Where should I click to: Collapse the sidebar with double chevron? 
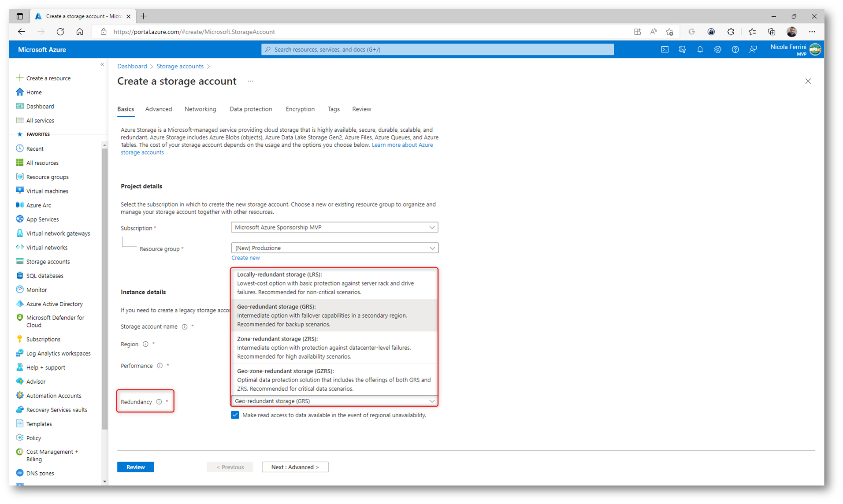click(102, 64)
